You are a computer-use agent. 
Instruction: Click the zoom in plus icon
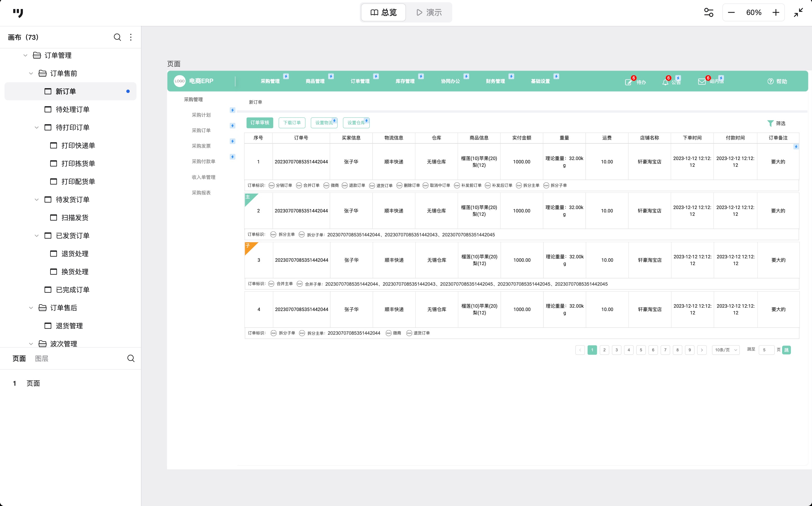(776, 12)
